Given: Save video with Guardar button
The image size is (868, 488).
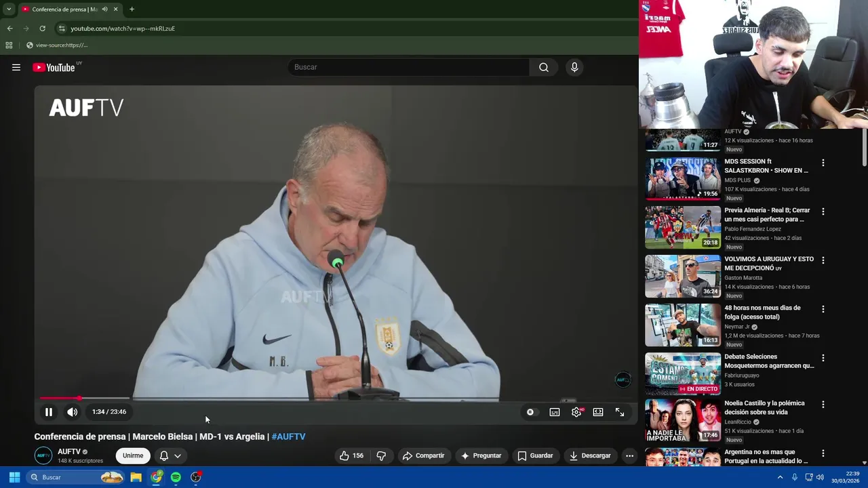Looking at the screenshot, I should tap(535, 455).
